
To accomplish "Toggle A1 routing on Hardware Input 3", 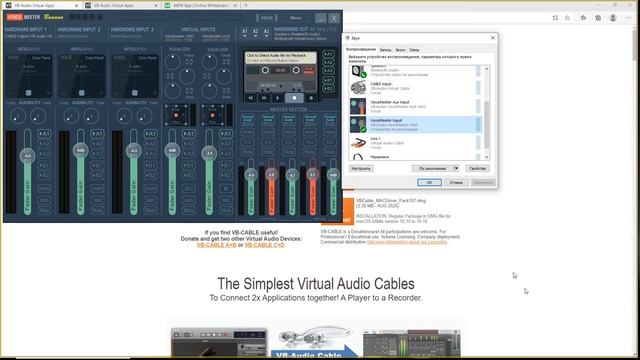I will (x=150, y=133).
